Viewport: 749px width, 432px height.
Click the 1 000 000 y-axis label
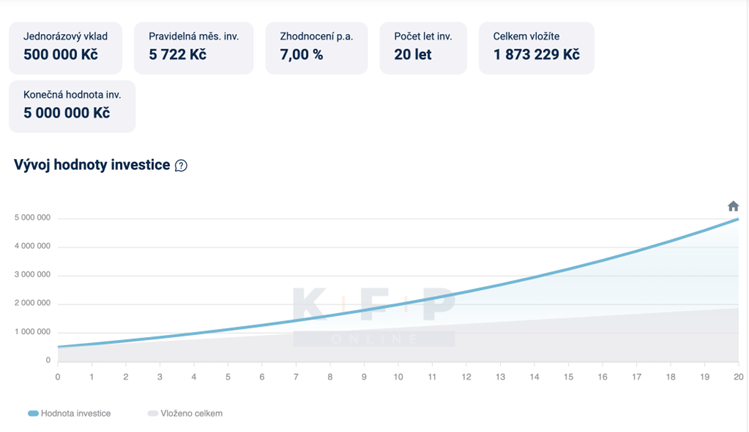32,332
